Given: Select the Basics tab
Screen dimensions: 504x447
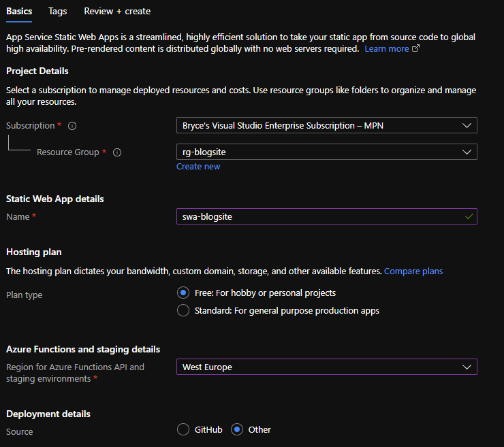Looking at the screenshot, I should point(18,11).
